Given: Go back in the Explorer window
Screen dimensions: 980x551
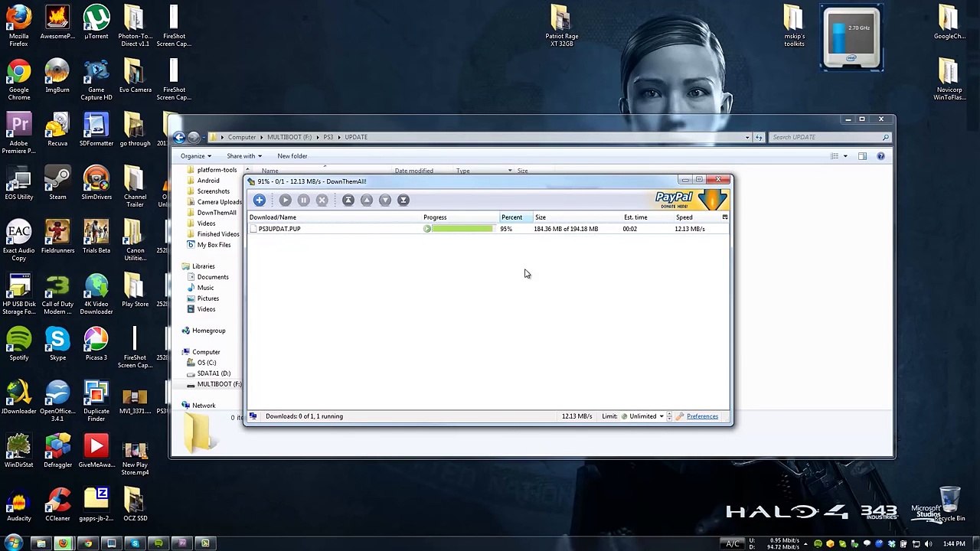Looking at the screenshot, I should coord(179,137).
